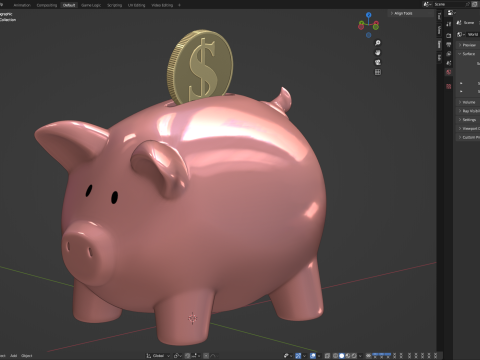Switch to the Scripting workspace tab
The width and height of the screenshot is (480, 360).
click(114, 5)
